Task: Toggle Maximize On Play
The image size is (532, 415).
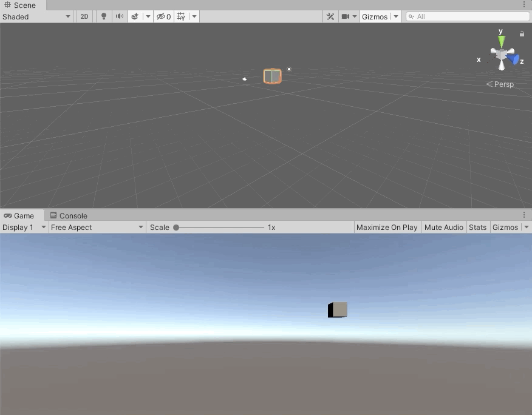Action: [387, 227]
